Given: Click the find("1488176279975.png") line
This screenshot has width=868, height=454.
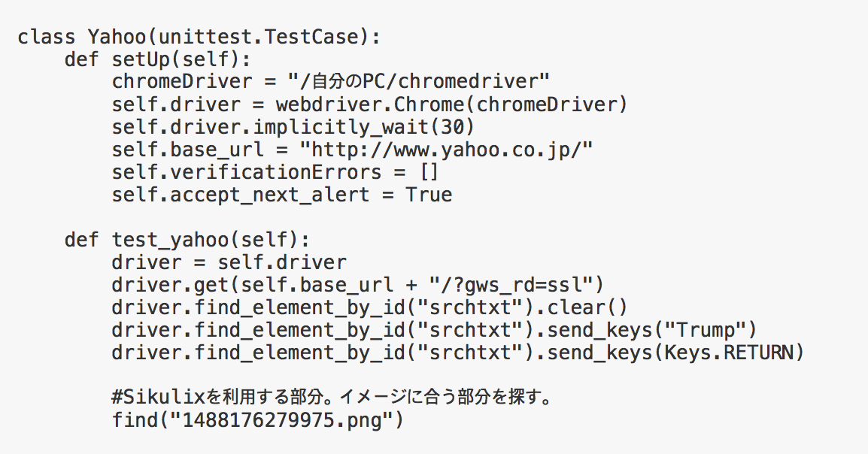Looking at the screenshot, I should click(258, 420).
